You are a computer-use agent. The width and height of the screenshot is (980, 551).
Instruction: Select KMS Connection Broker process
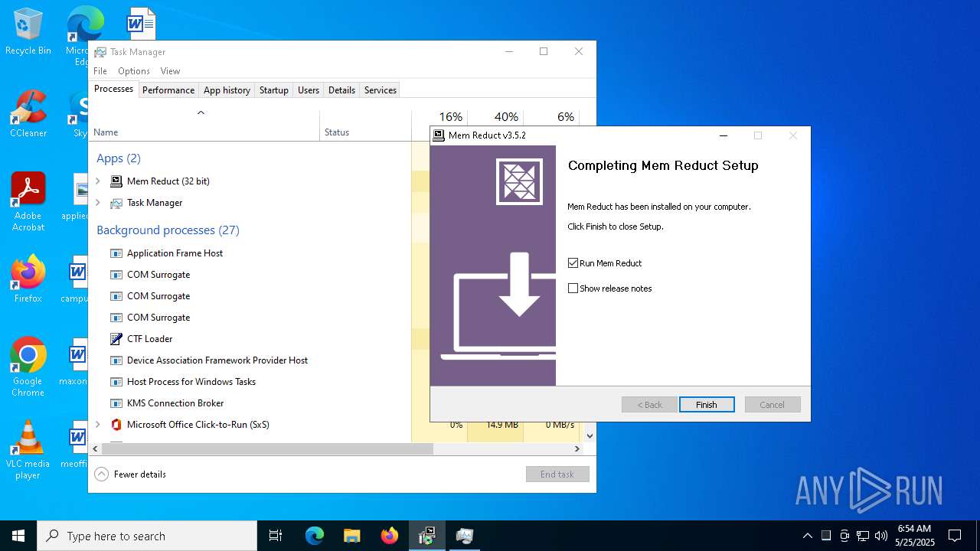tap(175, 403)
